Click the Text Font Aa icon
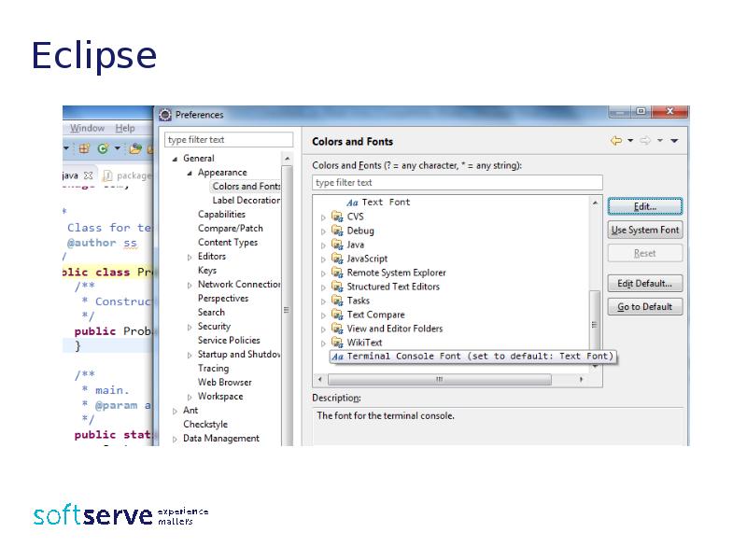 click(352, 203)
